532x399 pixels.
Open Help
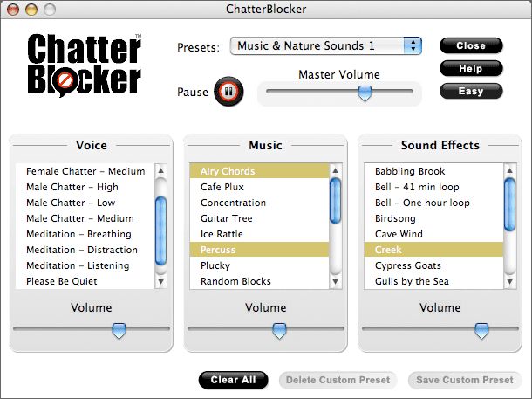(x=471, y=69)
